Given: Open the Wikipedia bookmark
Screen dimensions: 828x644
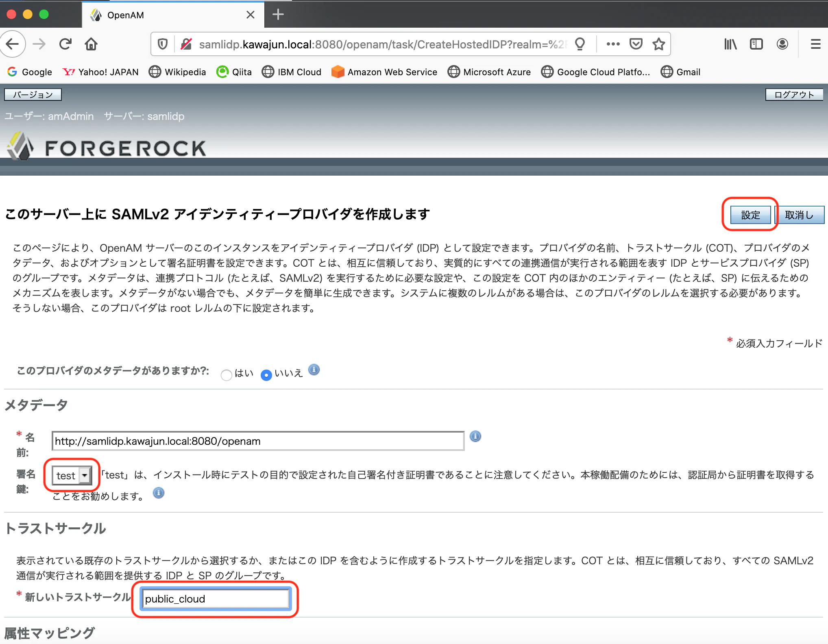Looking at the screenshot, I should click(x=177, y=72).
